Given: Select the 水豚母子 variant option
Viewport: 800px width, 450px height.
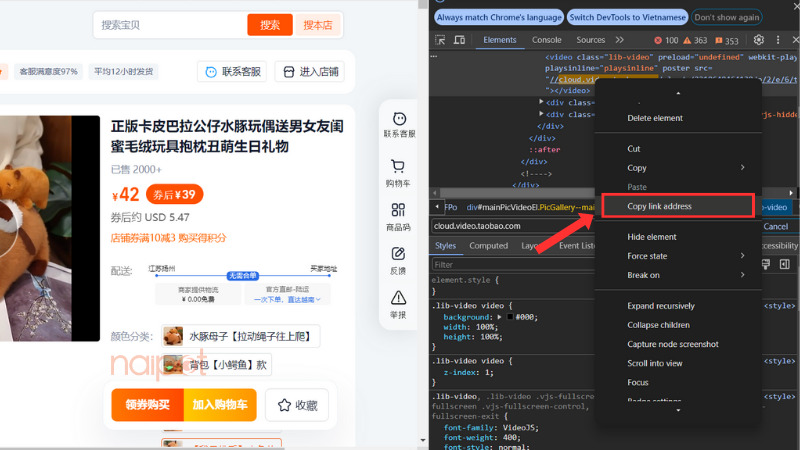Looking at the screenshot, I should (x=240, y=336).
